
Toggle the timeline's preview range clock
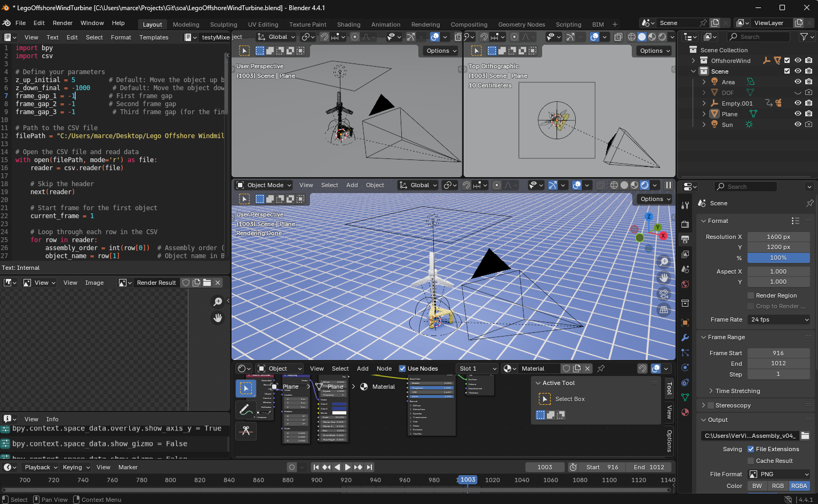pyautogui.click(x=573, y=467)
